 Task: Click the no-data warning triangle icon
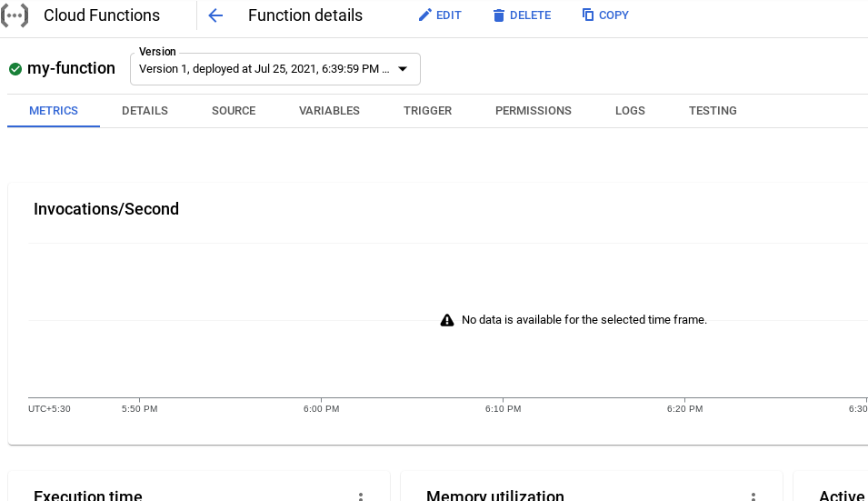coord(447,320)
